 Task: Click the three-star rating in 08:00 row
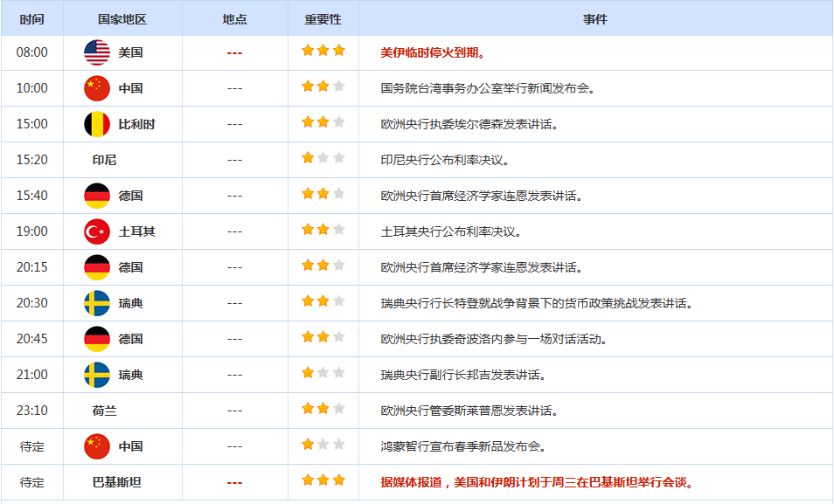pyautogui.click(x=323, y=51)
